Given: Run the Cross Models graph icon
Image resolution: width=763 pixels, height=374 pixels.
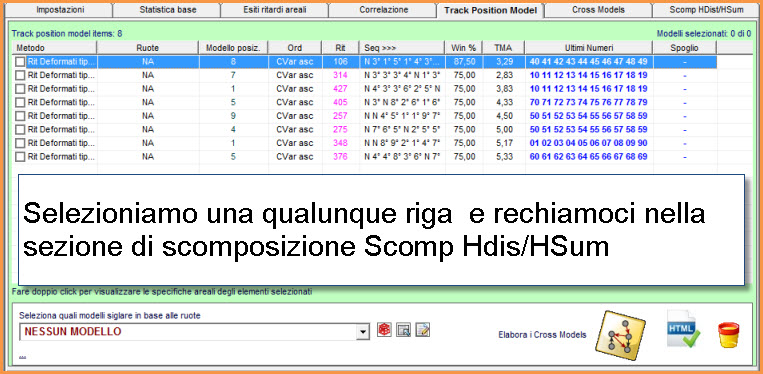Looking at the screenshot, I should [x=620, y=335].
